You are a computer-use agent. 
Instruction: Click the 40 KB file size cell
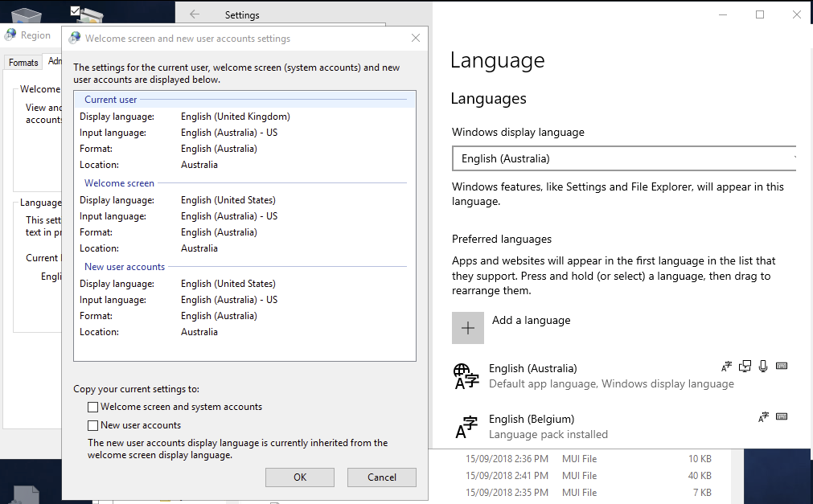[x=700, y=476]
